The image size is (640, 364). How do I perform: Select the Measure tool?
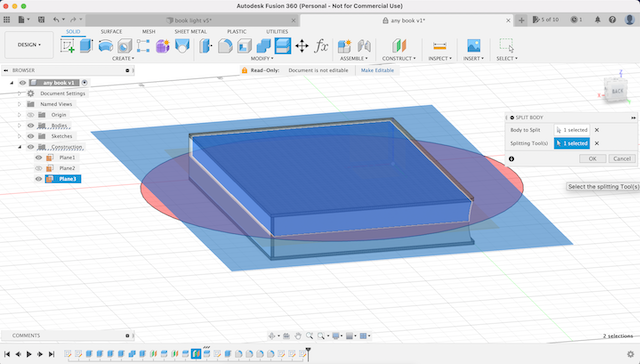click(440, 46)
